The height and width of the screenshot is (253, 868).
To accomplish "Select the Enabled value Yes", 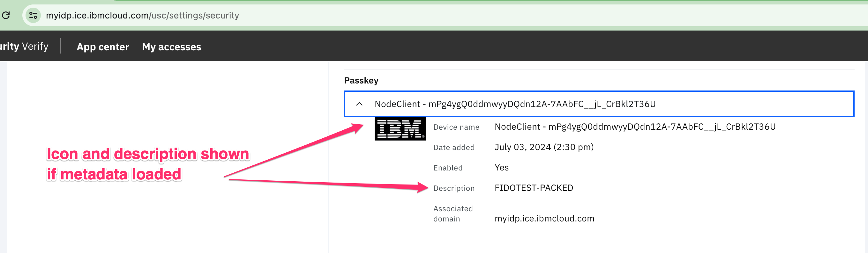I will coord(501,168).
